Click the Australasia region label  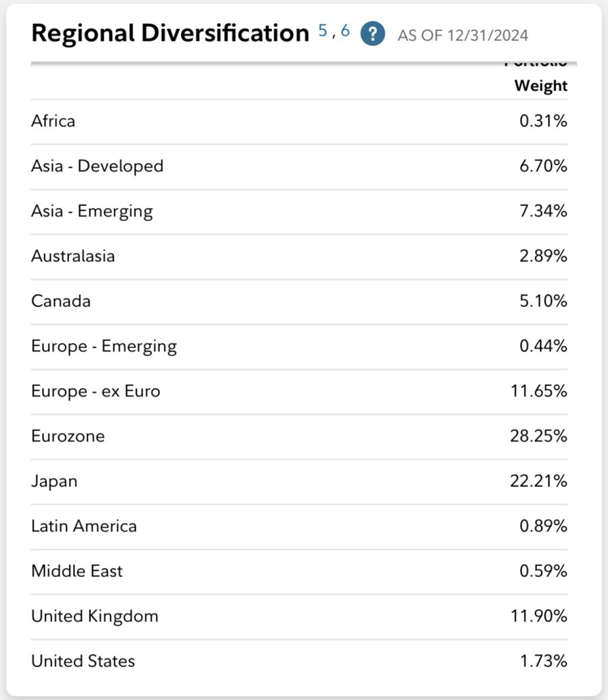73,256
